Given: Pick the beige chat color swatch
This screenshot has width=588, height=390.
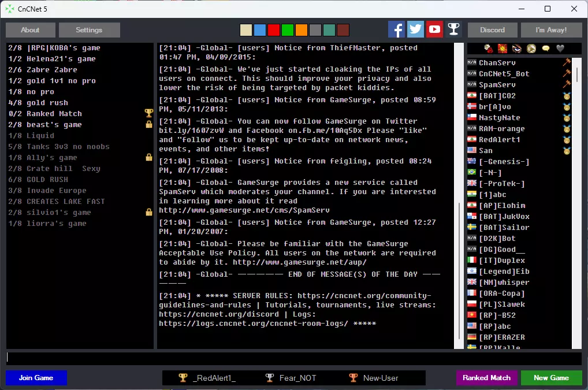Looking at the screenshot, I should coord(246,30).
